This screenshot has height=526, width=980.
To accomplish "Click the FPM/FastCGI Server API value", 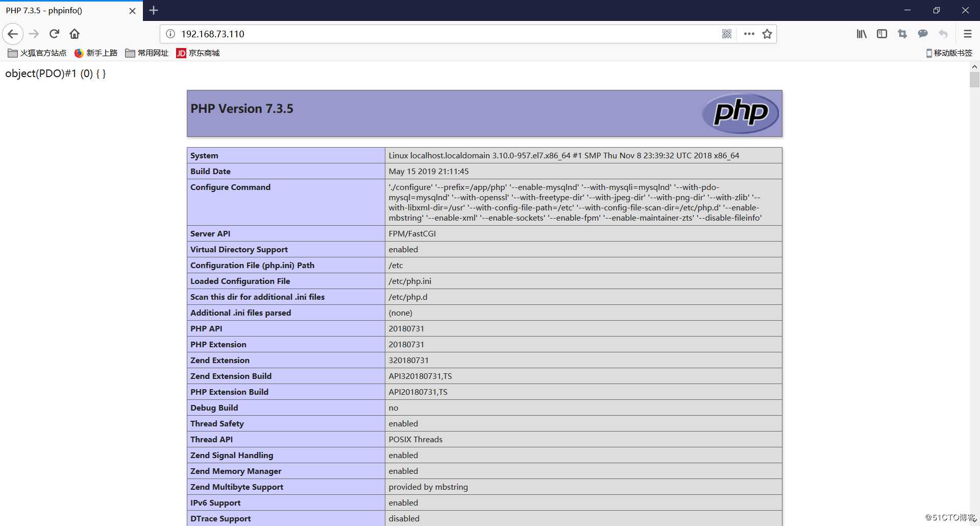I will [412, 234].
